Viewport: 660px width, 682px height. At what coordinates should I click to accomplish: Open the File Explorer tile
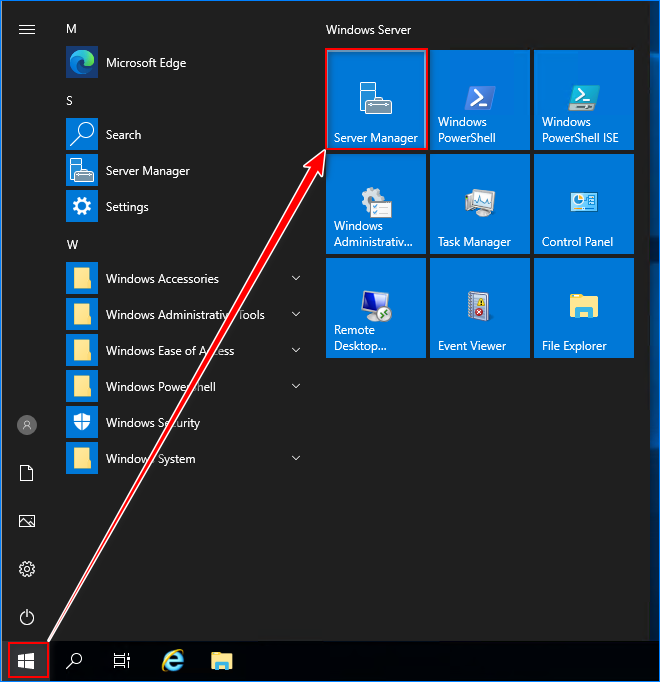[x=584, y=308]
